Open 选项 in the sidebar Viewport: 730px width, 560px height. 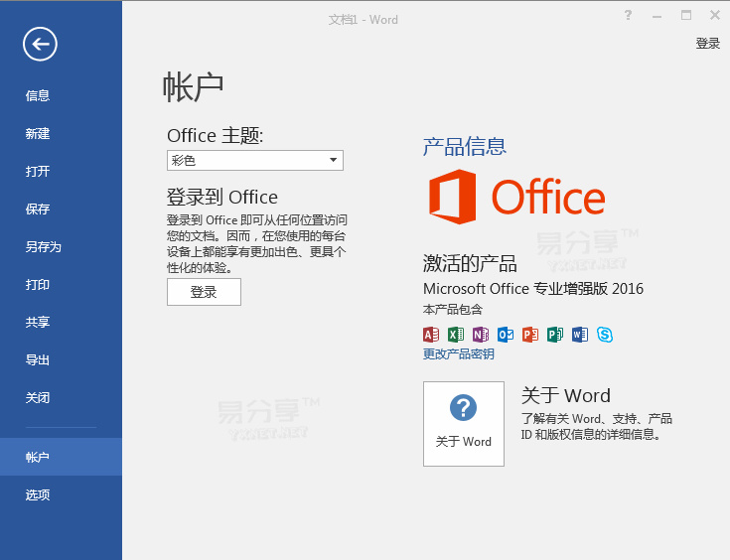38,494
